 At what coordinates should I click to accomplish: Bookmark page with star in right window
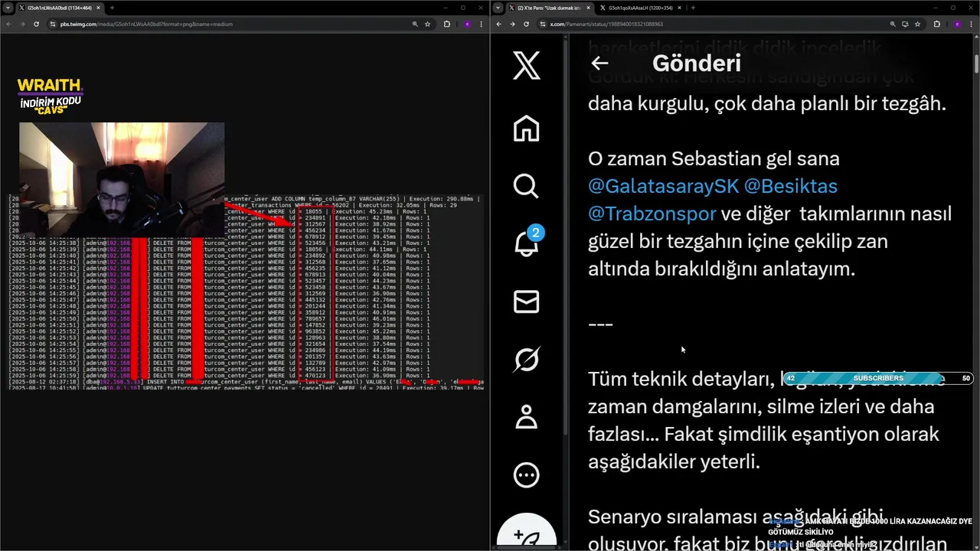coord(917,24)
